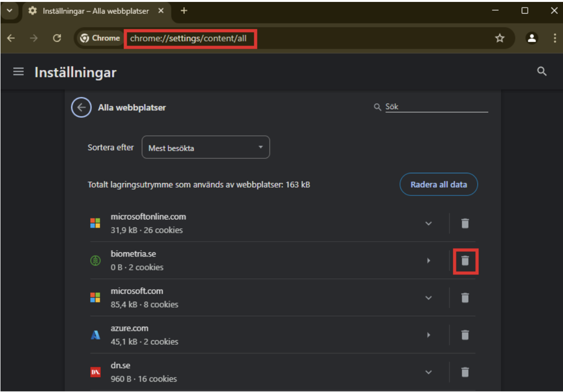Reload the page
Screen dimensions: 563x392
pyautogui.click(x=57, y=38)
